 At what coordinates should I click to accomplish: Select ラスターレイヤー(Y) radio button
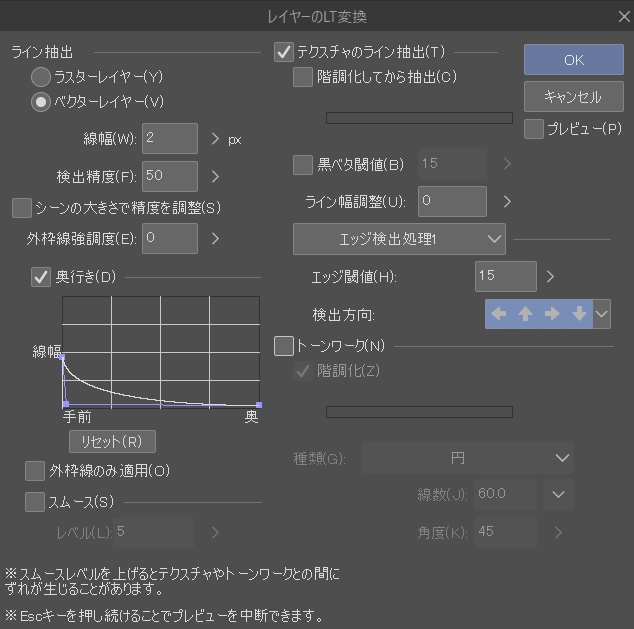pyautogui.click(x=41, y=77)
